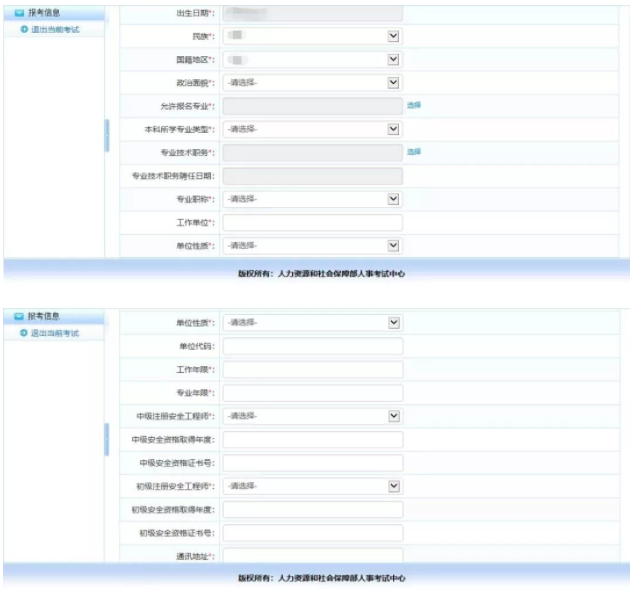631x593 pixels.
Task: Focus the 初级安全资格证书号 input
Action: (x=312, y=533)
